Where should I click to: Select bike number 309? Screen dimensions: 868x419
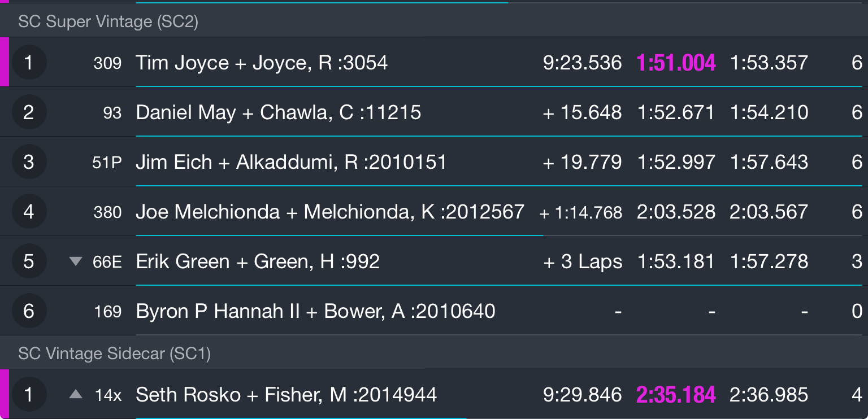click(107, 63)
